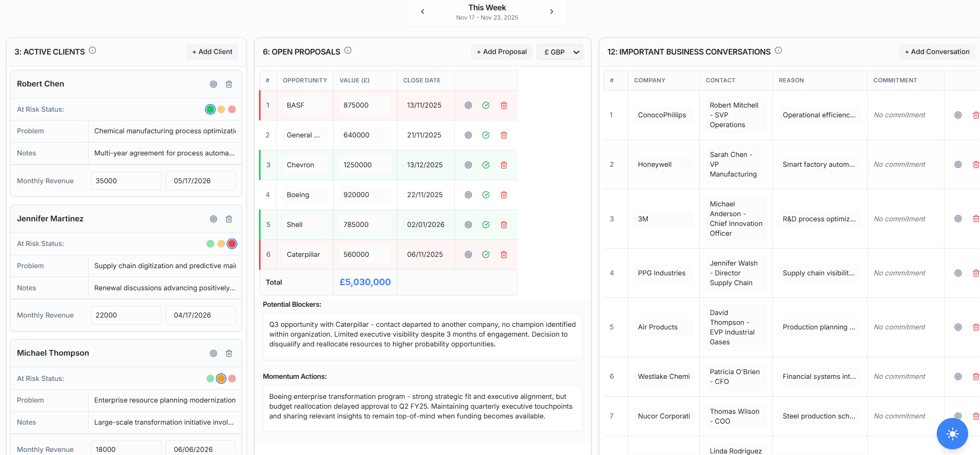
Task: Edit Robert Chen monthly revenue field
Action: [x=126, y=181]
